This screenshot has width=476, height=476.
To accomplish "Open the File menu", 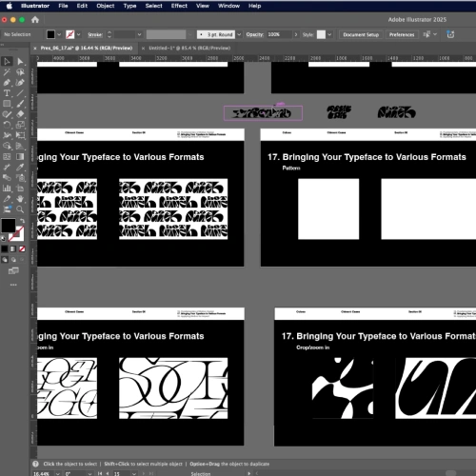I will click(x=63, y=6).
